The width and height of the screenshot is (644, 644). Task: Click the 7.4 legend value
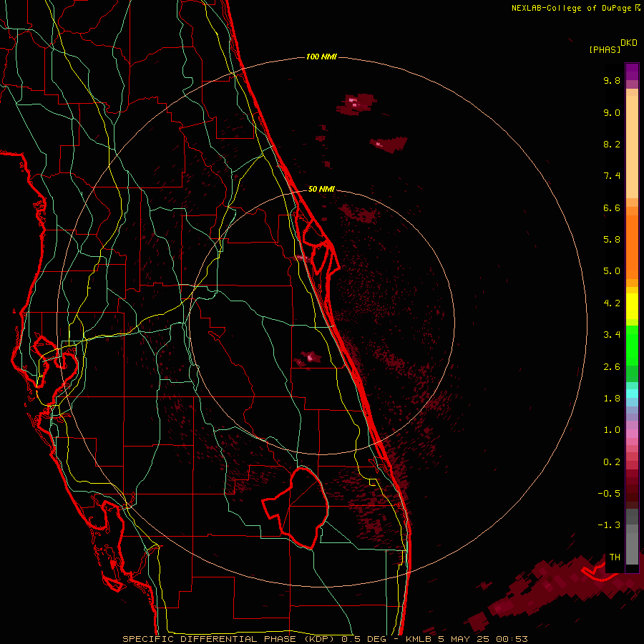coord(612,176)
